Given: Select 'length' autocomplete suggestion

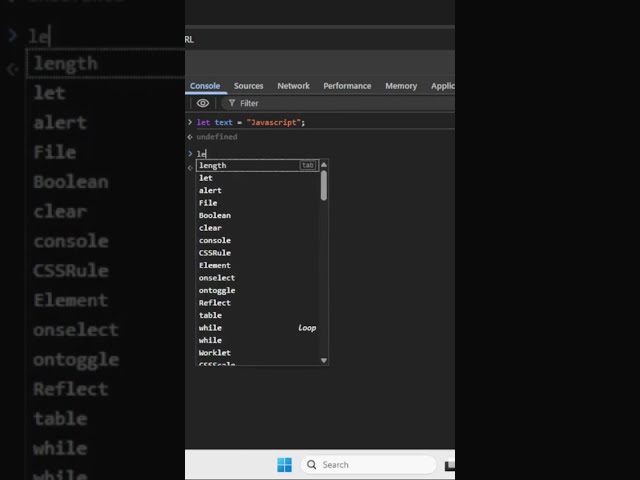Looking at the screenshot, I should [257, 165].
